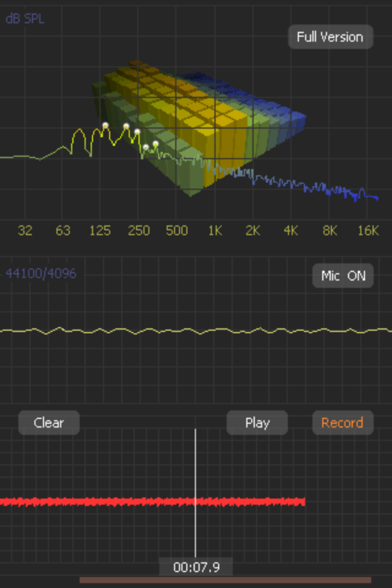392x588 pixels.
Task: Click the yellow live oscilloscope waveform
Action: [x=196, y=331]
